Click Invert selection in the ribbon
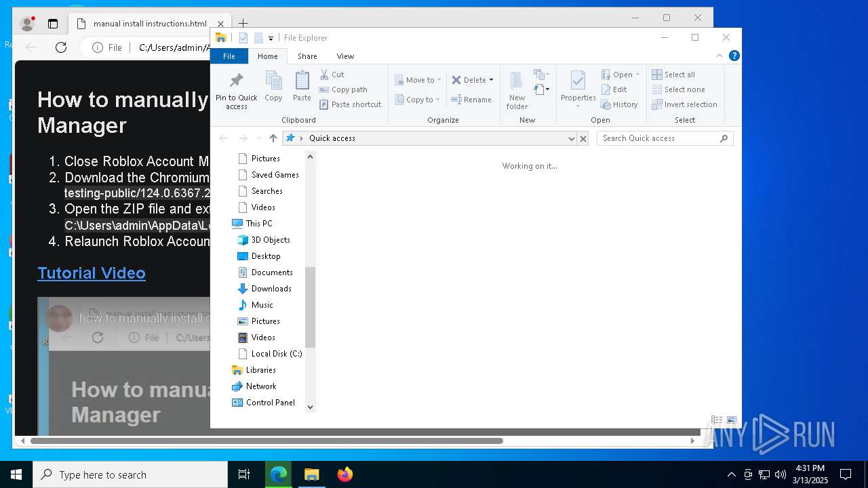 click(684, 104)
